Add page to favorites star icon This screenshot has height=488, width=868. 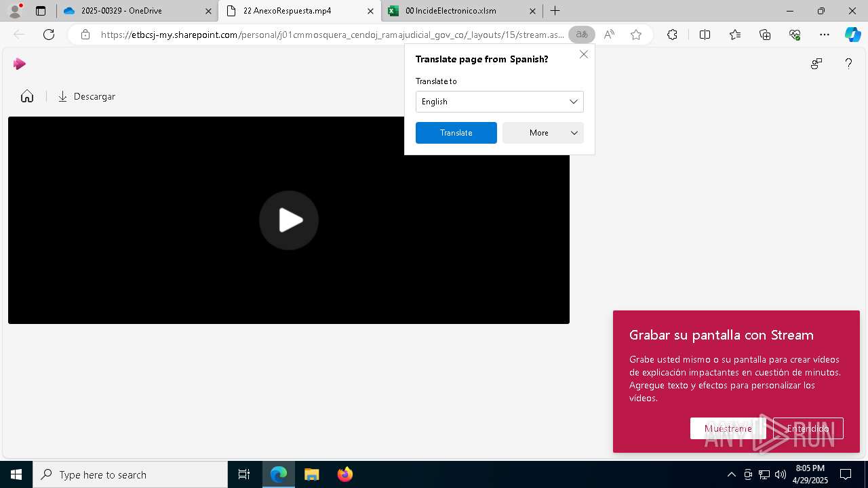(x=636, y=35)
